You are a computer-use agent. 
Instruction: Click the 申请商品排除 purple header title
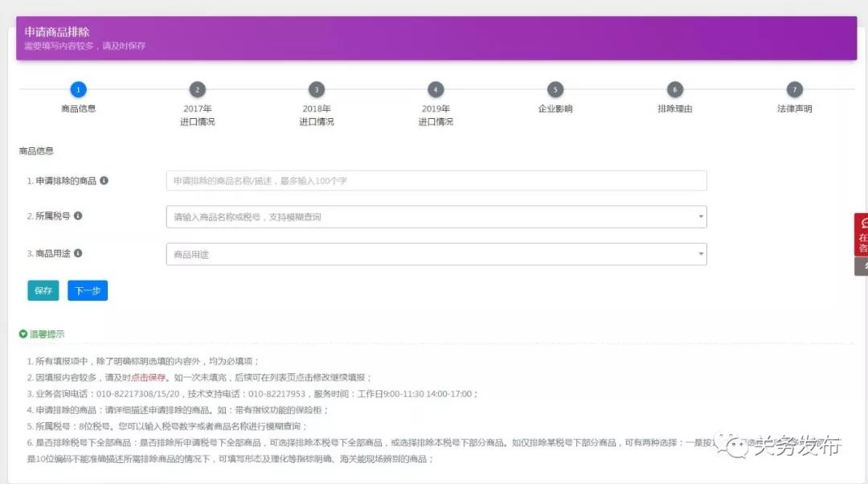point(57,32)
